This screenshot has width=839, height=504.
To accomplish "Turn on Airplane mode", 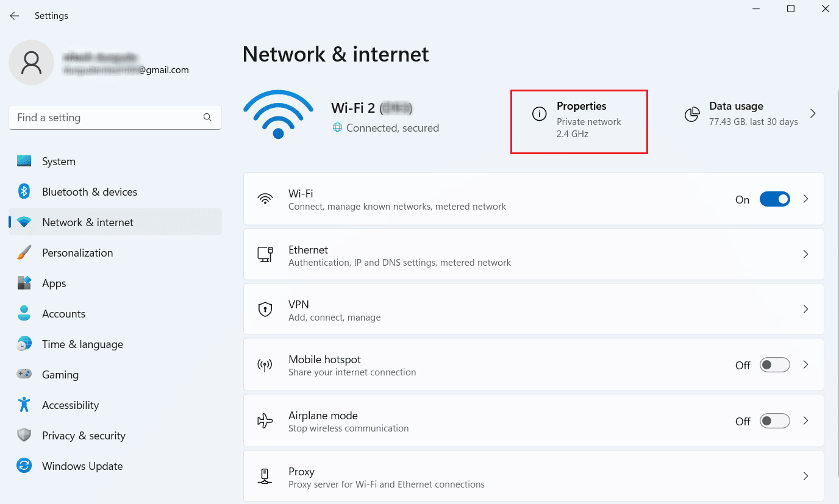I will (x=774, y=421).
